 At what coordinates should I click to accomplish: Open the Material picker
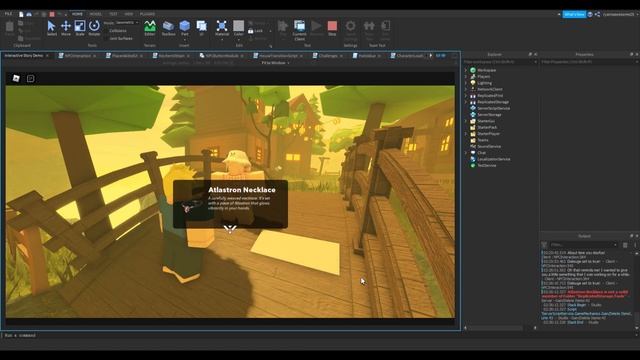tap(222, 28)
